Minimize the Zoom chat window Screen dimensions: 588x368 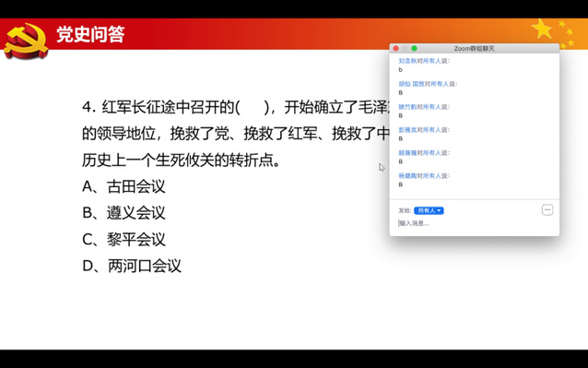pyautogui.click(x=405, y=48)
